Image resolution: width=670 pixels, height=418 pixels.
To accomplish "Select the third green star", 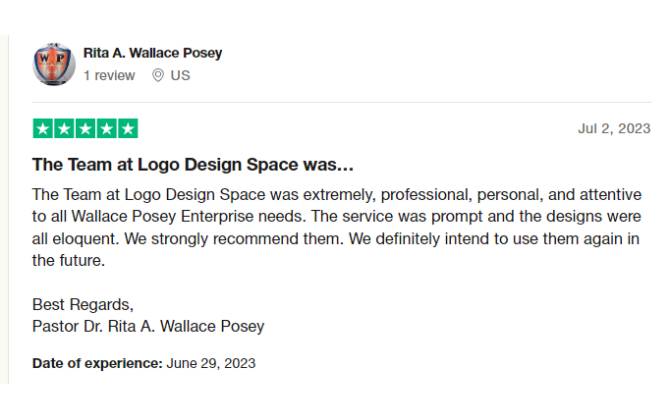I will pos(85,128).
